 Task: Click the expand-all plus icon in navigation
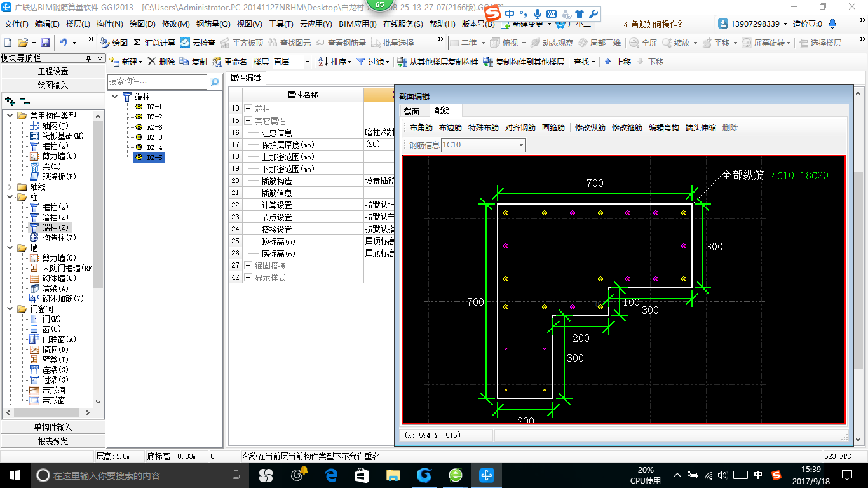click(x=10, y=101)
